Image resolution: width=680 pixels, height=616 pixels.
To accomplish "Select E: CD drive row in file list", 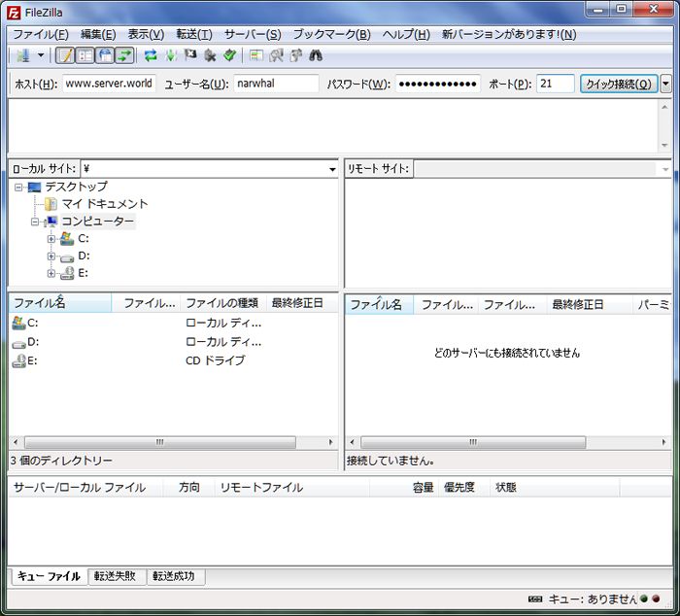I will click(x=174, y=360).
